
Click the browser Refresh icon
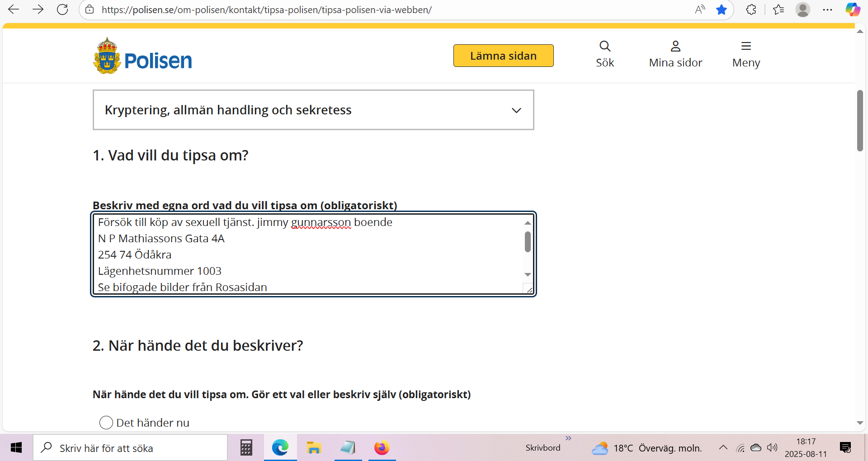pos(62,9)
